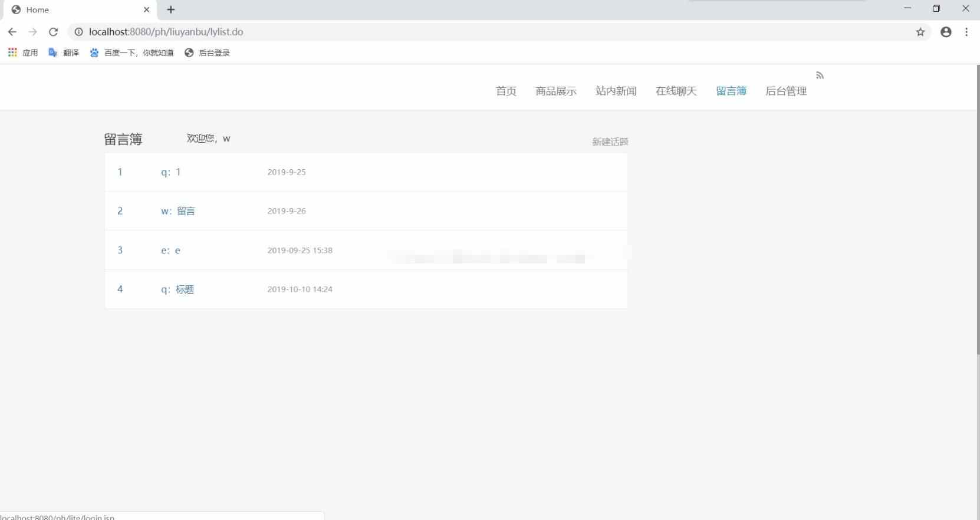This screenshot has height=520, width=980.
Task: Click the RSS feed icon
Action: pos(820,75)
